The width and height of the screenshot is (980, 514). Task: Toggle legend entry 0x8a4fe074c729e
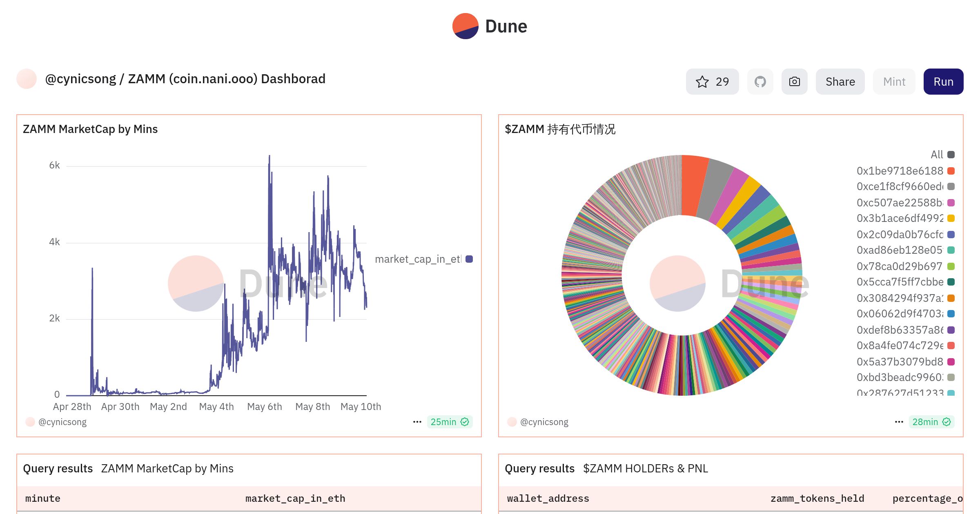905,346
